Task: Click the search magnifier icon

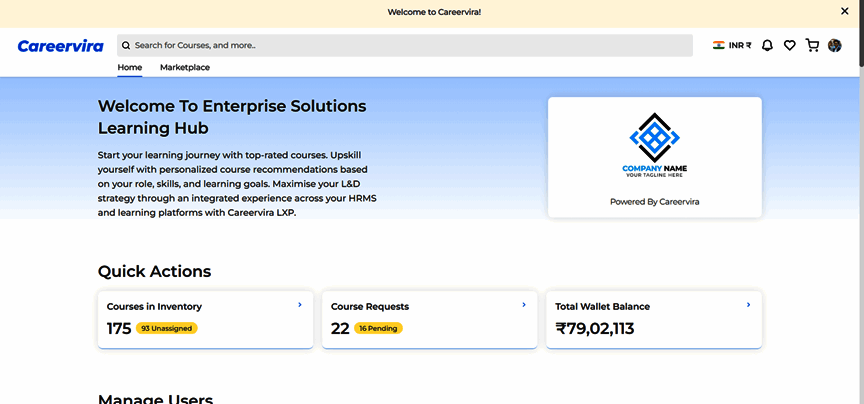Action: point(126,45)
